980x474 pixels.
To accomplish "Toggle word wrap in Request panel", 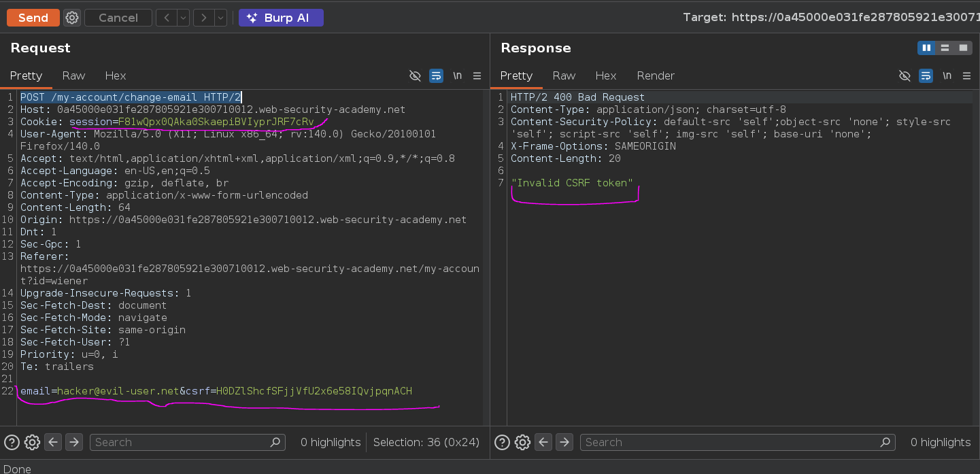I will (x=437, y=75).
